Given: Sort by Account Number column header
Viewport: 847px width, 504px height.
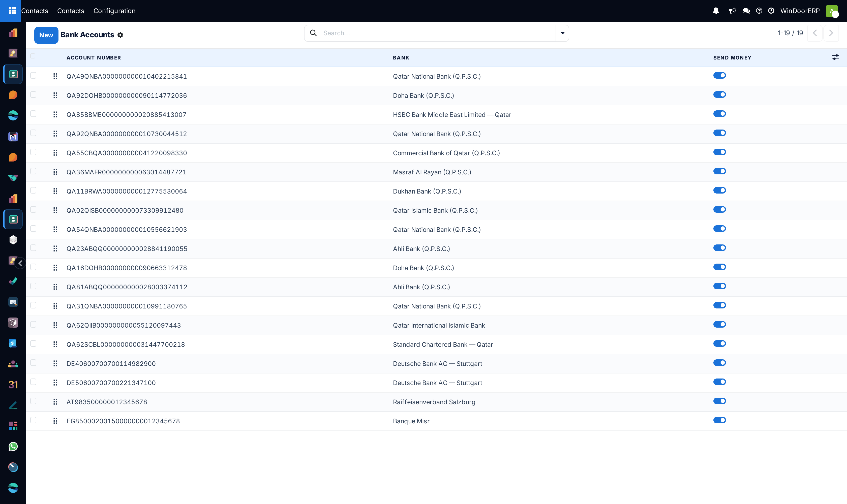Looking at the screenshot, I should click(94, 58).
